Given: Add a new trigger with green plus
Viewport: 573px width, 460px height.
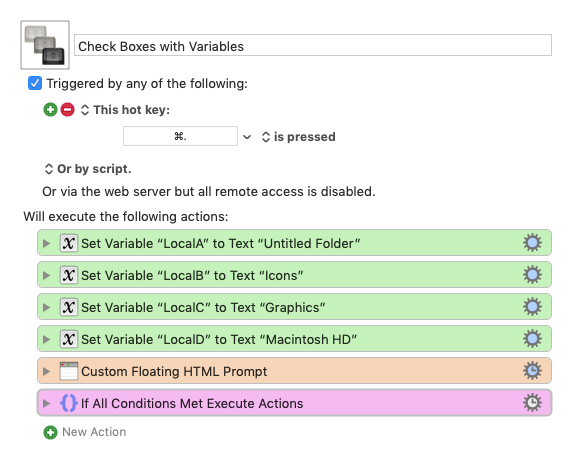Looking at the screenshot, I should click(50, 110).
